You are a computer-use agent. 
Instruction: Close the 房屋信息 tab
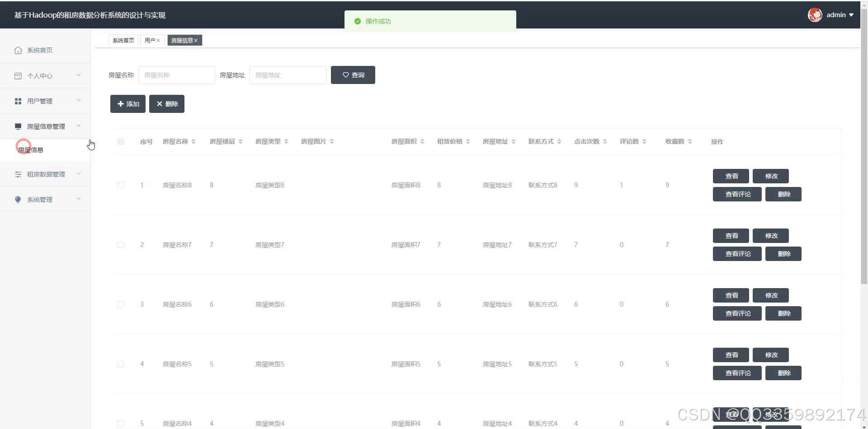[196, 41]
